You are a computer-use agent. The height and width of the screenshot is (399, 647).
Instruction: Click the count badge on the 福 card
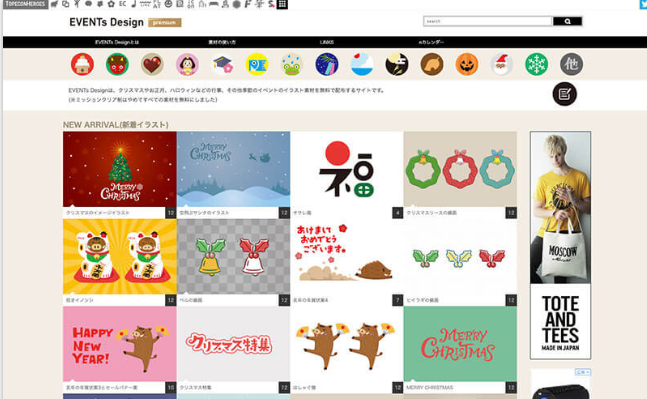tap(397, 213)
